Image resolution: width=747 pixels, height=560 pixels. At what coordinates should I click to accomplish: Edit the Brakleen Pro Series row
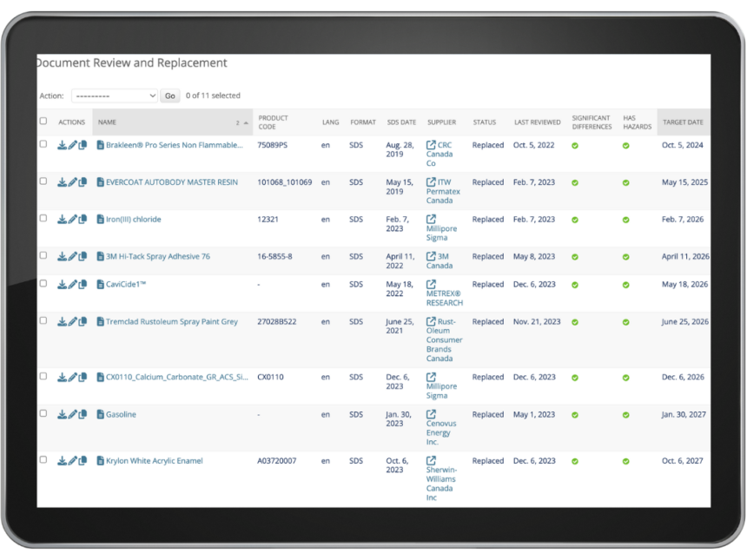click(72, 145)
